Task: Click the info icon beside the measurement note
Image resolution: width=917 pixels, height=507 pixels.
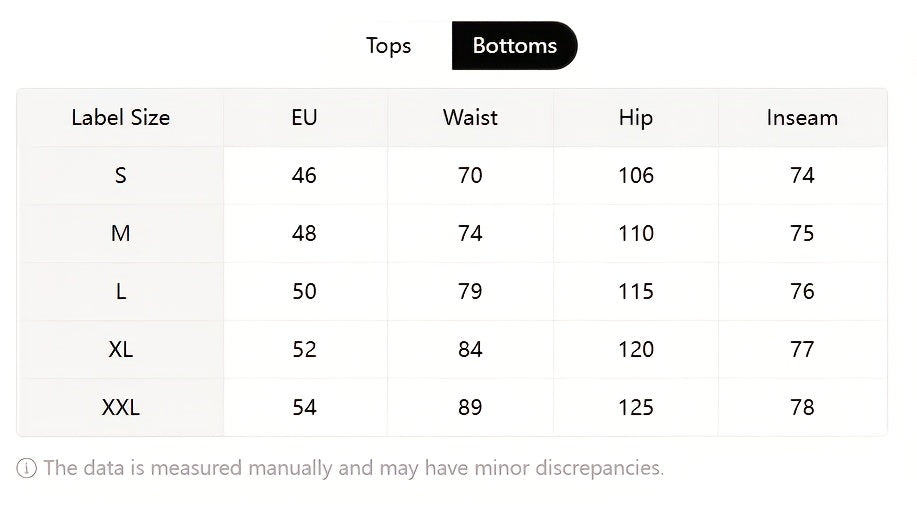Action: (x=27, y=468)
